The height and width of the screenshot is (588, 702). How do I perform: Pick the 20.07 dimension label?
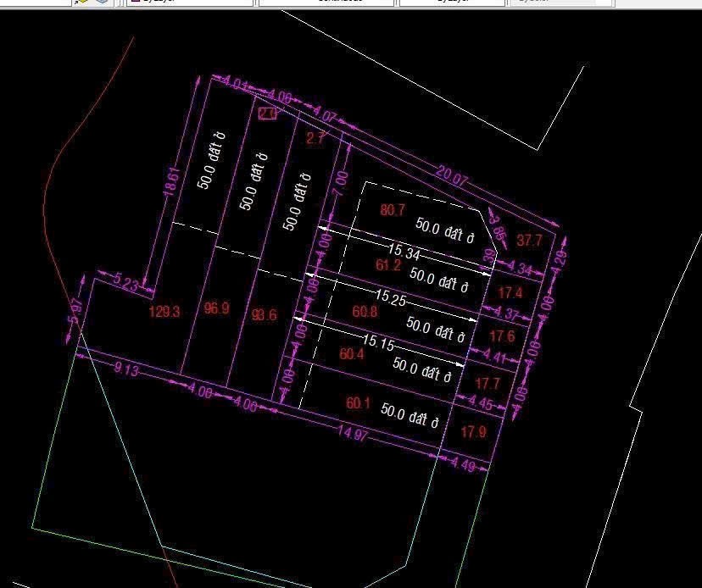451,176
